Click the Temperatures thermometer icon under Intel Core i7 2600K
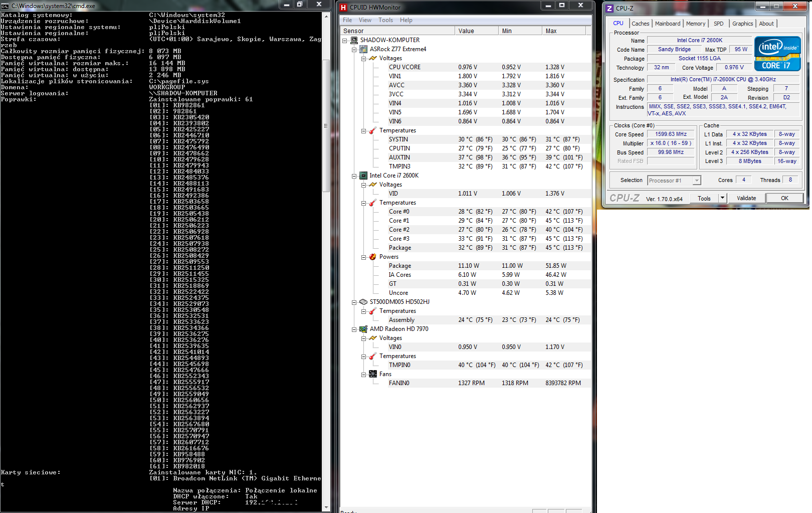The width and height of the screenshot is (812, 513). pos(373,203)
